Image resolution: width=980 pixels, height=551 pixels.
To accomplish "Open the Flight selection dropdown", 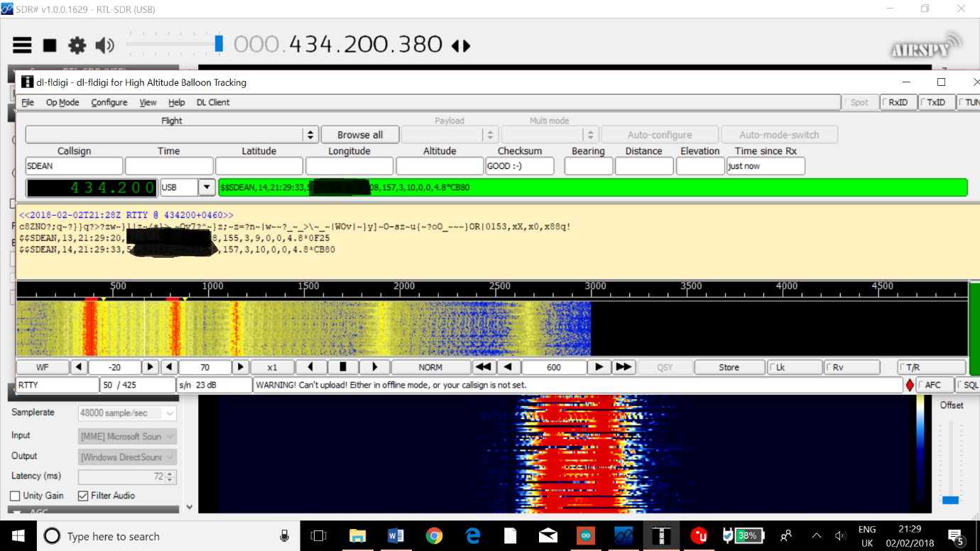I will point(310,134).
